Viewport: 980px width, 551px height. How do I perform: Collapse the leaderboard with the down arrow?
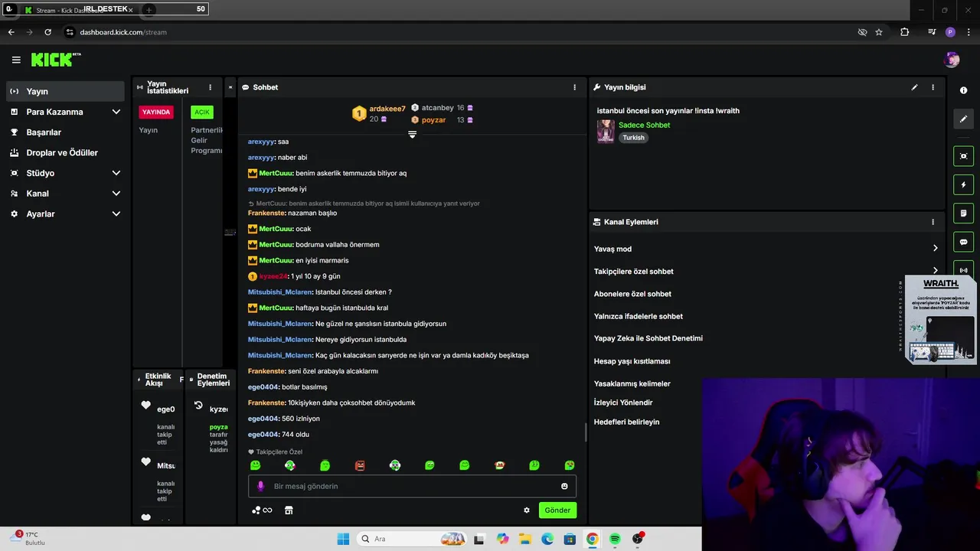click(412, 135)
